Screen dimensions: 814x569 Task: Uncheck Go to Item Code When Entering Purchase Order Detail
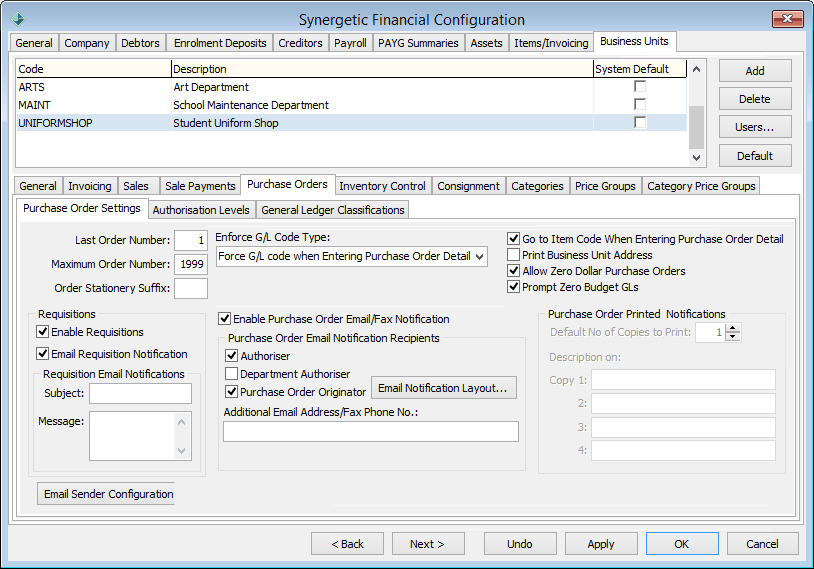tap(513, 239)
